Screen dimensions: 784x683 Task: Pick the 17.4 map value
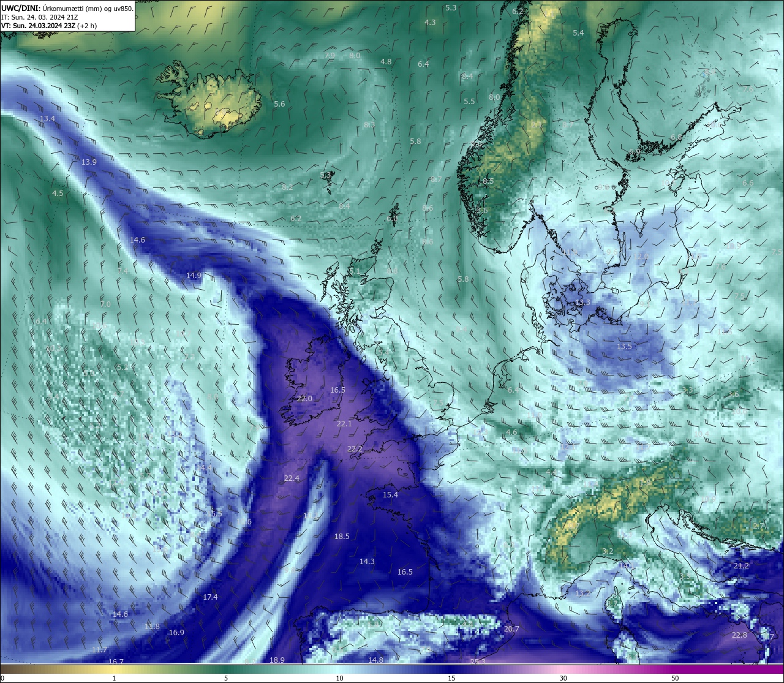(210, 597)
